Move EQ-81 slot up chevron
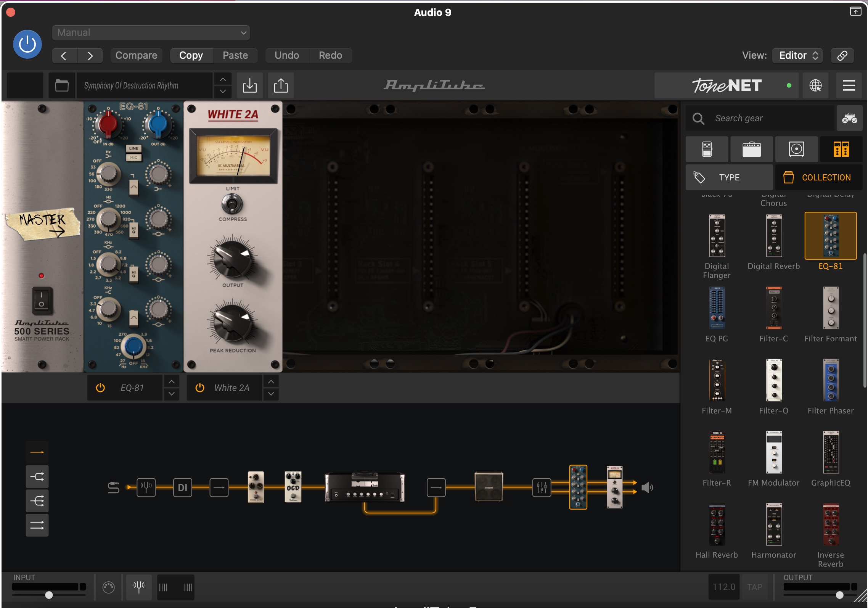This screenshot has width=868, height=608. click(x=172, y=382)
